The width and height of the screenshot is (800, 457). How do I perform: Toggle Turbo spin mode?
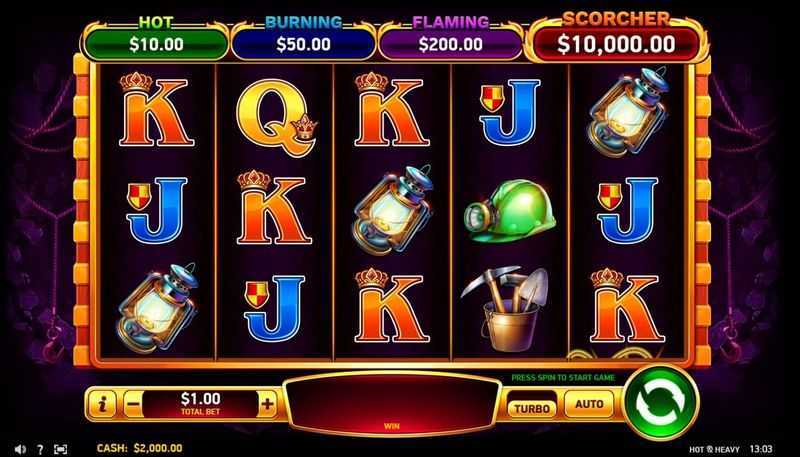(532, 409)
